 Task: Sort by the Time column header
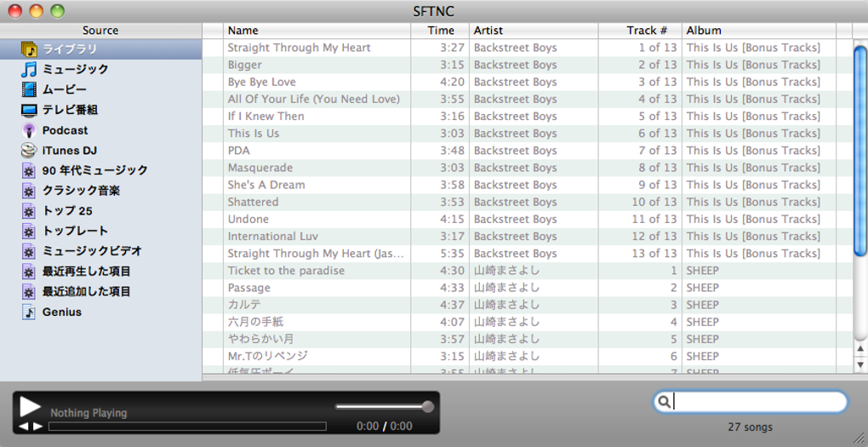coord(440,31)
